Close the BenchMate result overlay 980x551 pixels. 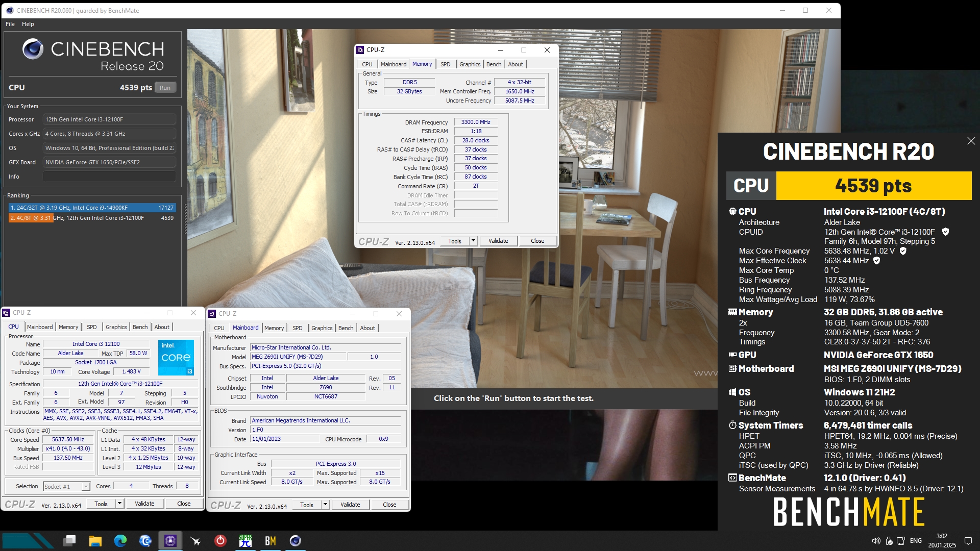[x=971, y=141]
